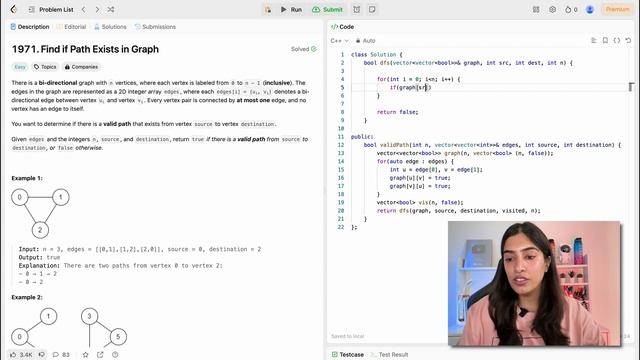Switch to the Submissions tab
640x360 pixels.
click(155, 27)
